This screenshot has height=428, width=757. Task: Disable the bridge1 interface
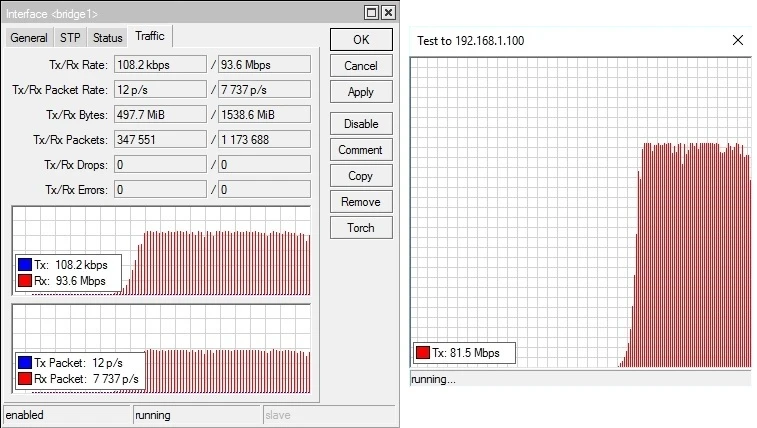(x=361, y=124)
